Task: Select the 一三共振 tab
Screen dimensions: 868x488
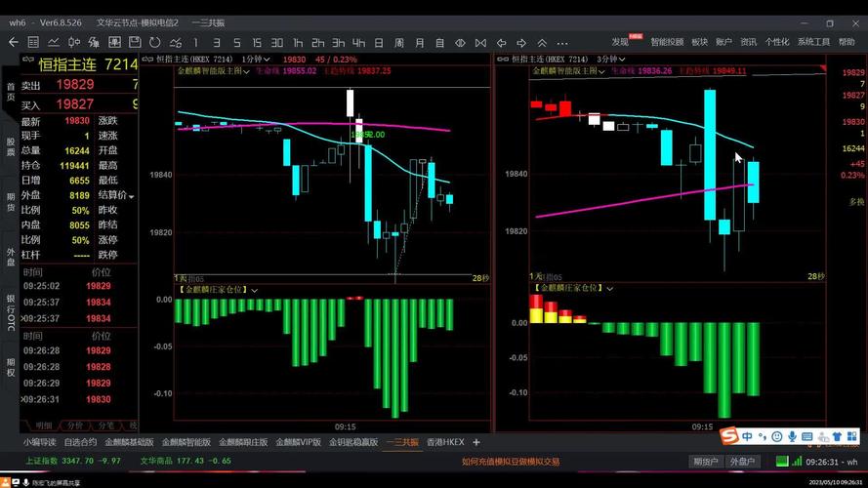Action: coord(402,442)
